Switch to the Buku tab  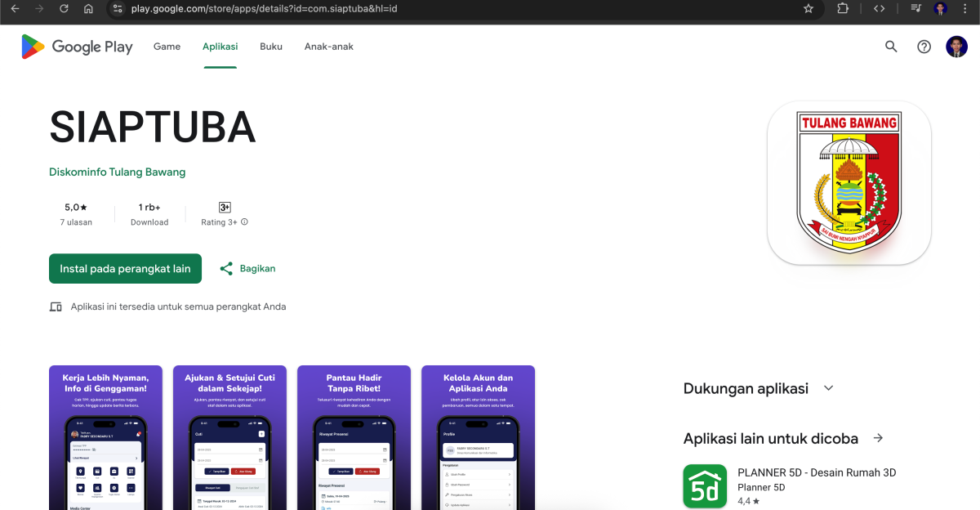coord(271,47)
